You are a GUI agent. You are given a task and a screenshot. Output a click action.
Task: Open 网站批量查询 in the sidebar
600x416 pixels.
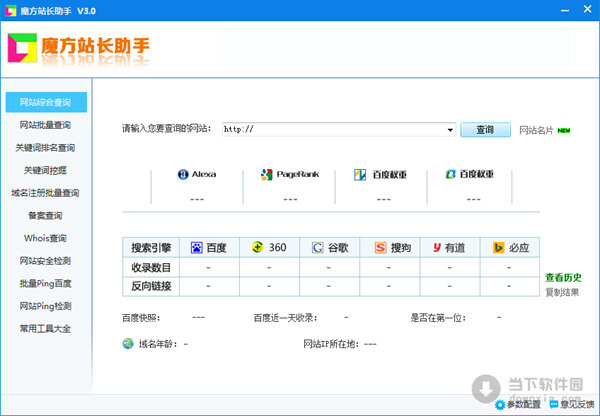coord(45,125)
